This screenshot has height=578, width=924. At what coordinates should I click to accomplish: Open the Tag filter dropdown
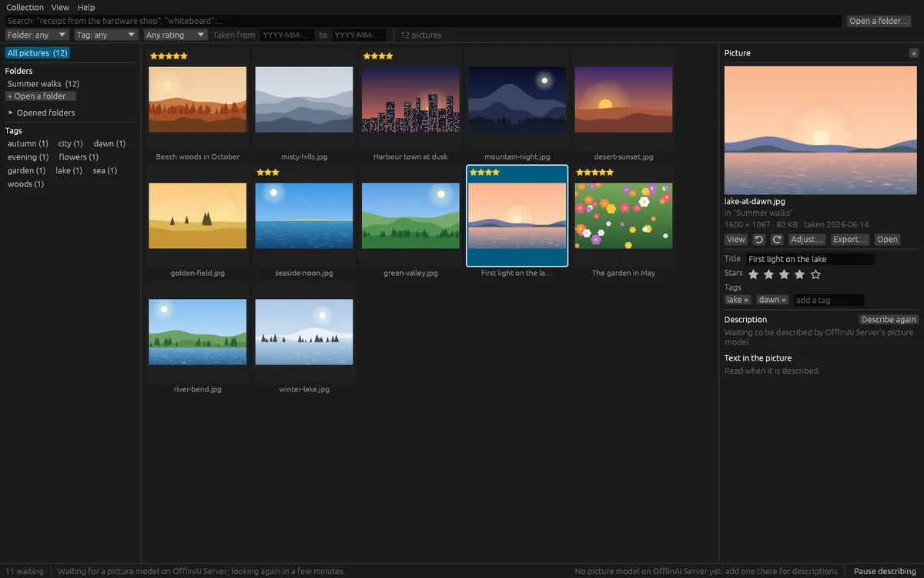(x=106, y=35)
